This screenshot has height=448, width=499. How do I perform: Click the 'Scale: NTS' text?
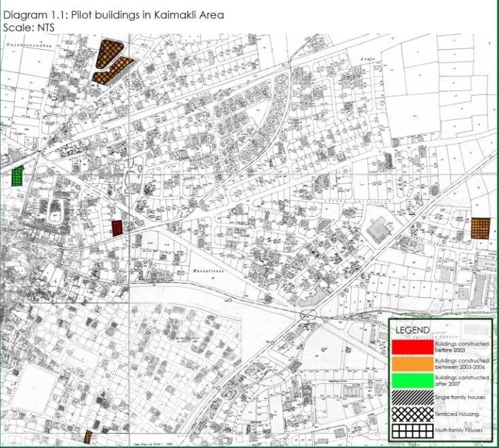[29, 27]
